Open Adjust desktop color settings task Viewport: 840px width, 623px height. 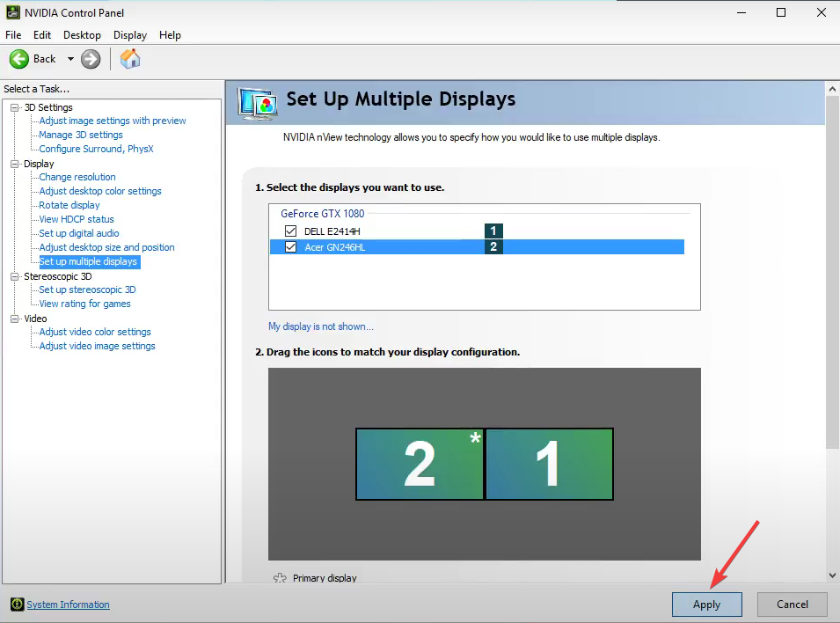100,191
